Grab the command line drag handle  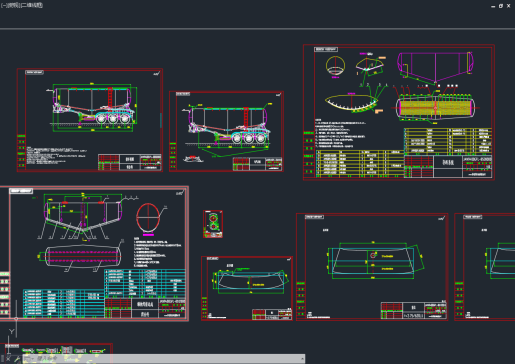2,359
